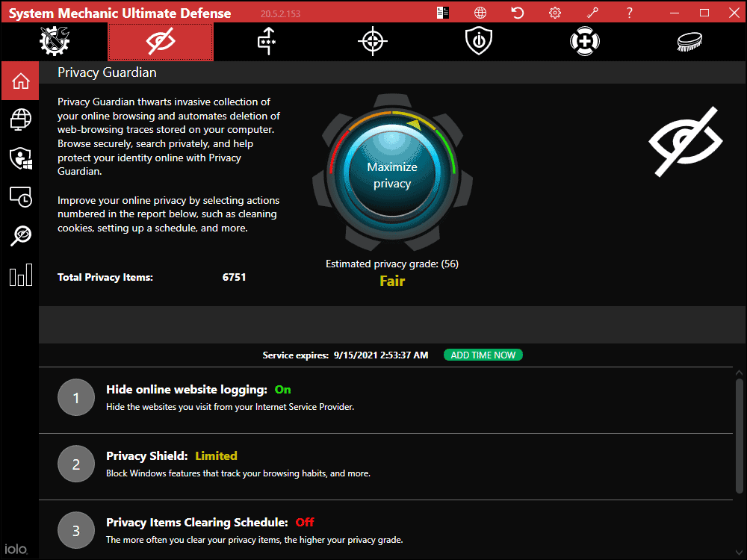Open the help menu question mark

pyautogui.click(x=629, y=12)
